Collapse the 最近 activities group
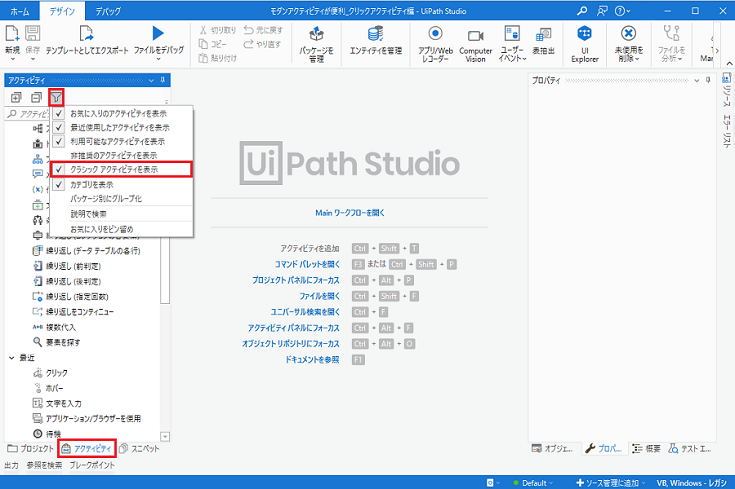 tap(11, 357)
